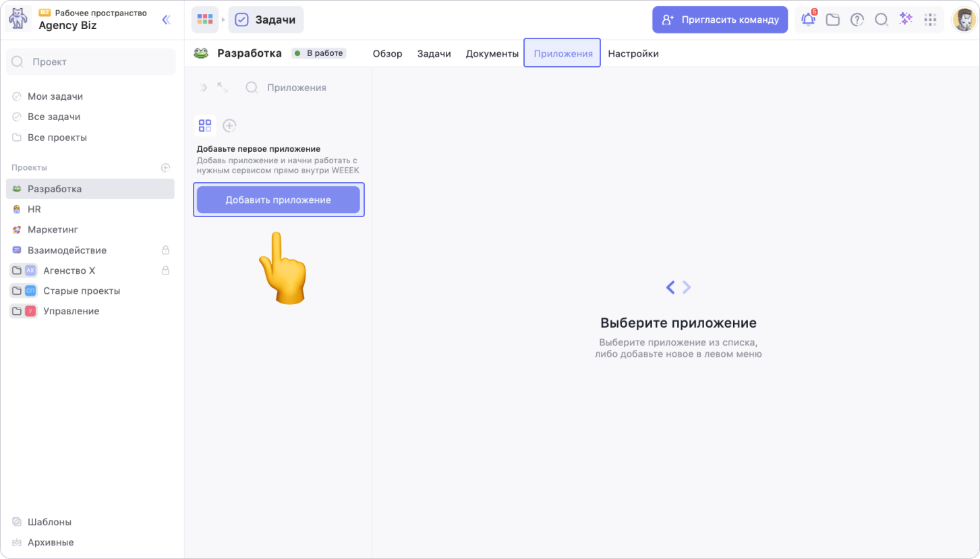Open the Настройки tab

[633, 53]
